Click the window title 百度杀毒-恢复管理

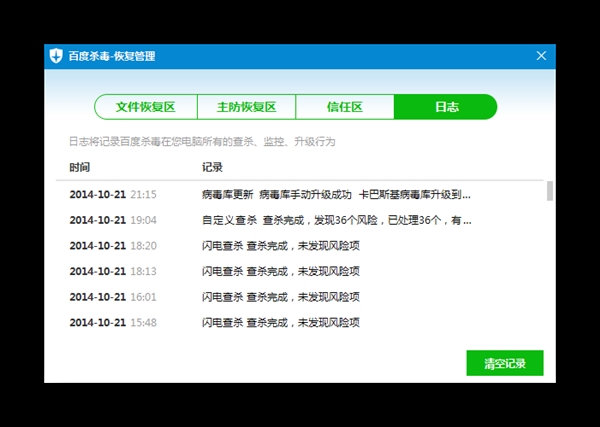tap(112, 56)
